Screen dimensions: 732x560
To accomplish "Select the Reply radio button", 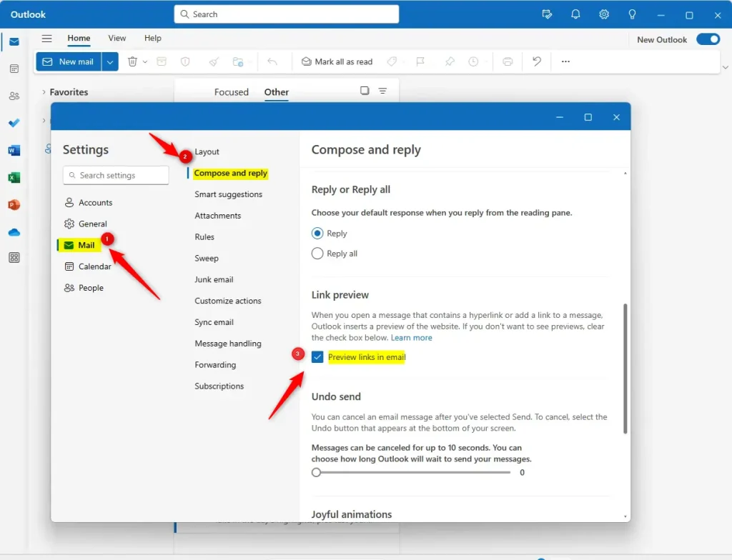I will 317,233.
